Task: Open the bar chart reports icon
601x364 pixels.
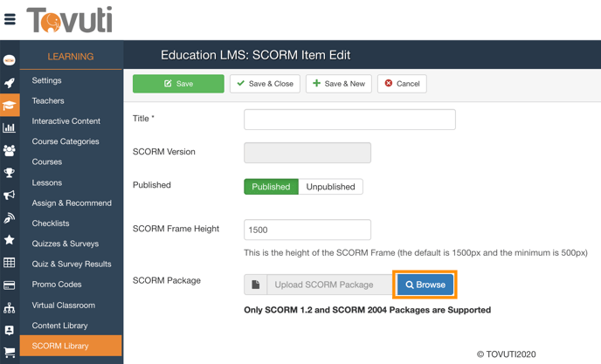Action: (x=10, y=128)
